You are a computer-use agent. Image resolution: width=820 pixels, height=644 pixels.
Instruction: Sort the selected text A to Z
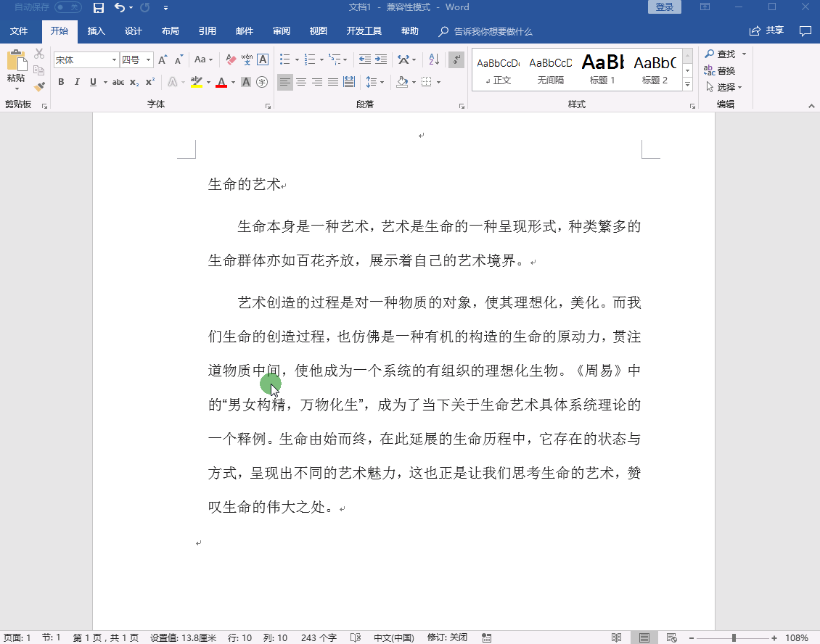click(x=434, y=59)
